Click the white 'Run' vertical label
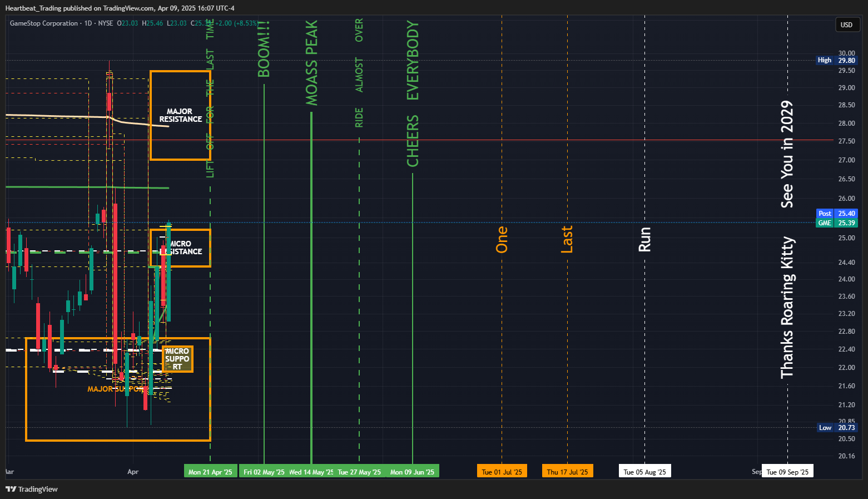The width and height of the screenshot is (868, 499). [x=644, y=239]
